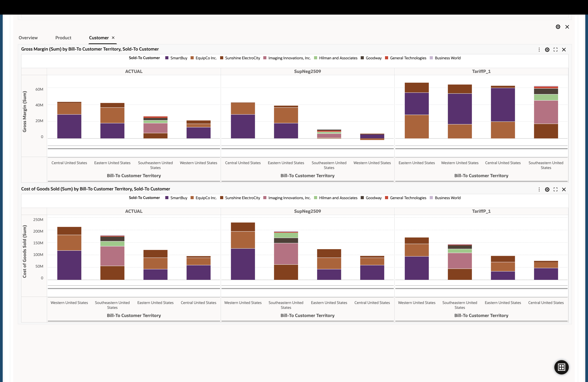The height and width of the screenshot is (382, 588).
Task: Open the kebab menu on Gross Margin chart
Action: point(539,49)
